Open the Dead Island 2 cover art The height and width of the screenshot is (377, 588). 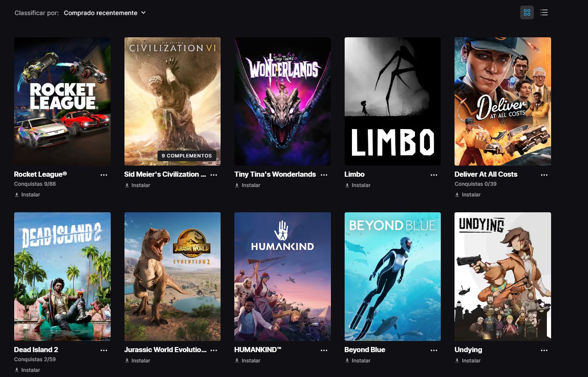[62, 277]
